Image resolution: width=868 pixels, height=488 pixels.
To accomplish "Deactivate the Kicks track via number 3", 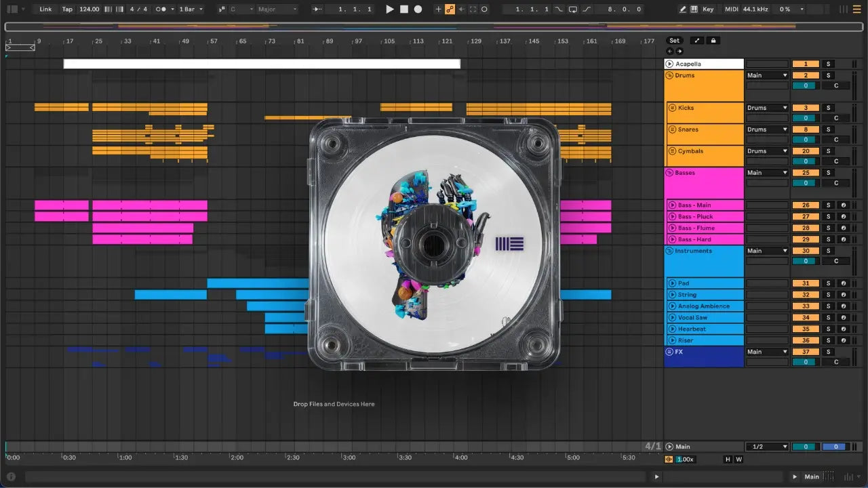I will pyautogui.click(x=805, y=108).
